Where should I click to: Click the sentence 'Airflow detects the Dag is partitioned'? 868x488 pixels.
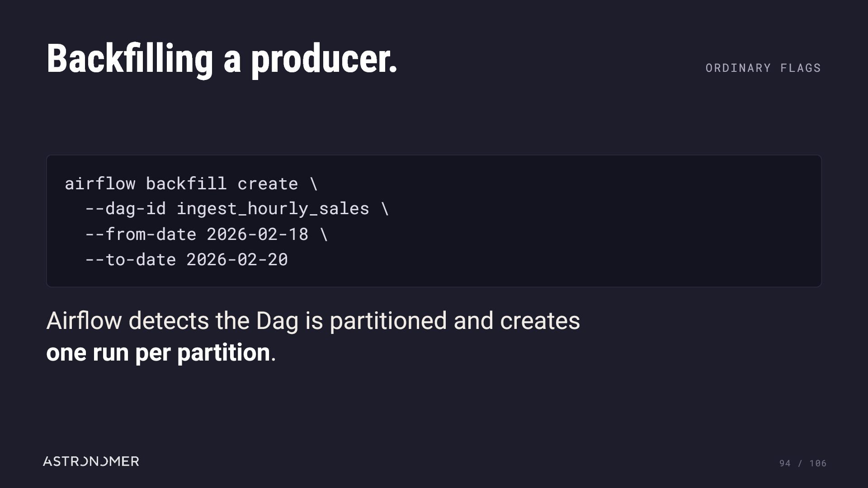coord(247,321)
